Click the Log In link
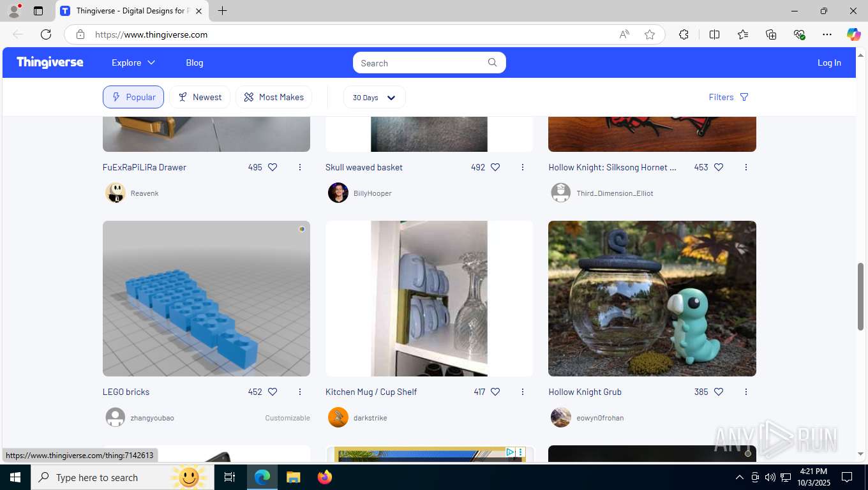This screenshot has width=868, height=490. (x=829, y=63)
